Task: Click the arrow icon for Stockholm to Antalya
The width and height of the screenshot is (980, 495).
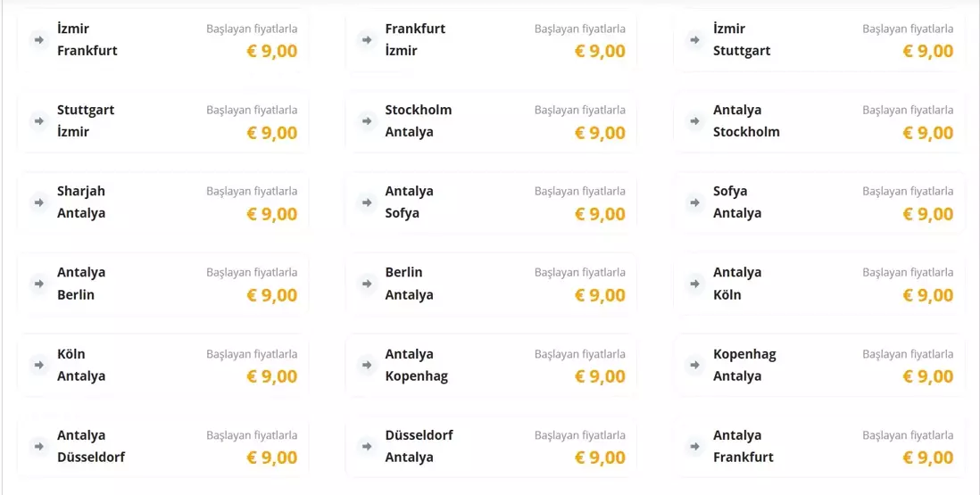Action: click(366, 121)
